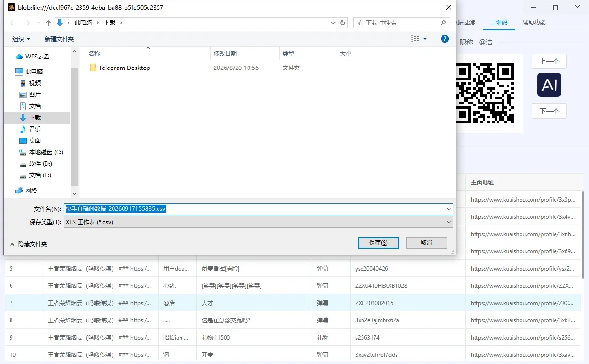Select 网络 in the navigation pane
Screen dimensions: 589x364
coord(31,191)
